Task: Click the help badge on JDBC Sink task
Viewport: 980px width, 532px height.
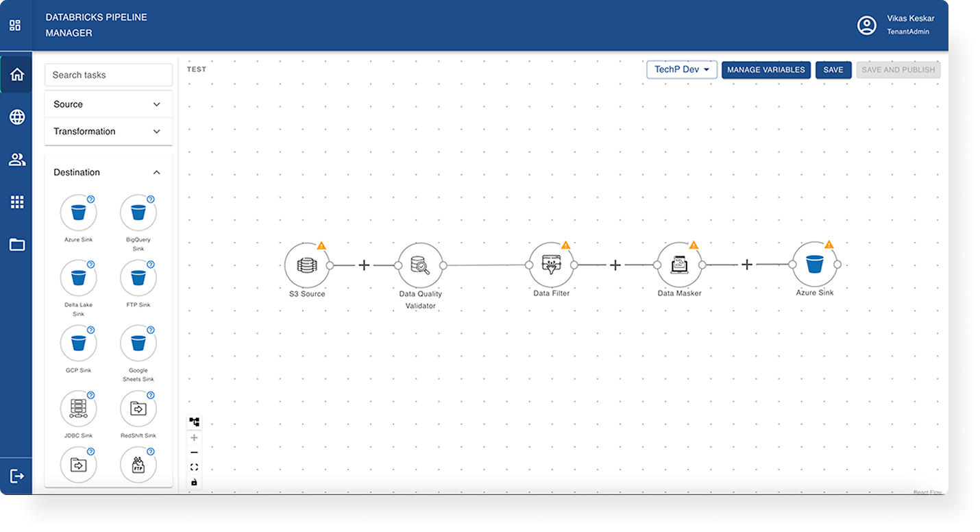Action: click(x=91, y=395)
